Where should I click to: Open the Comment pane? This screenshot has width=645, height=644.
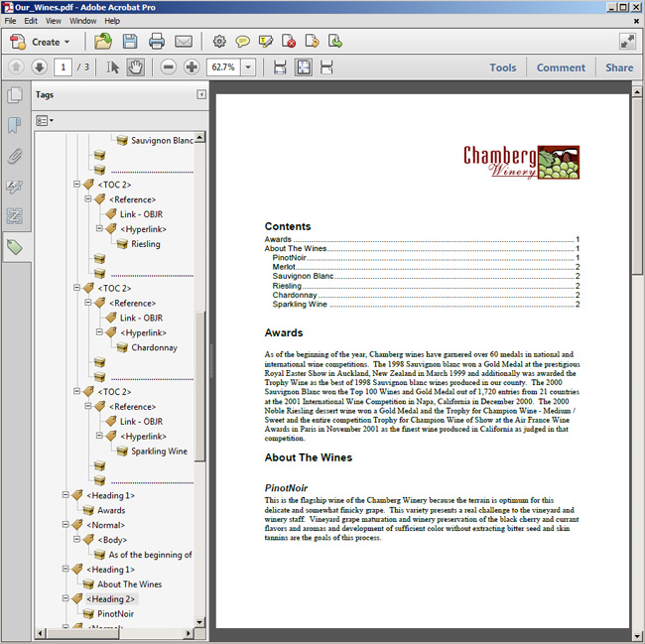coord(561,67)
